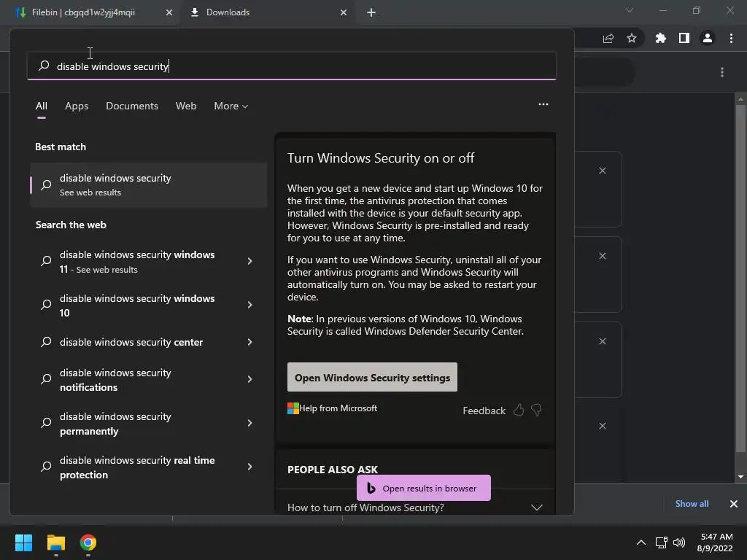747x560 pixels.
Task: Click Downloads page vertical scrollbar
Action: pyautogui.click(x=740, y=279)
